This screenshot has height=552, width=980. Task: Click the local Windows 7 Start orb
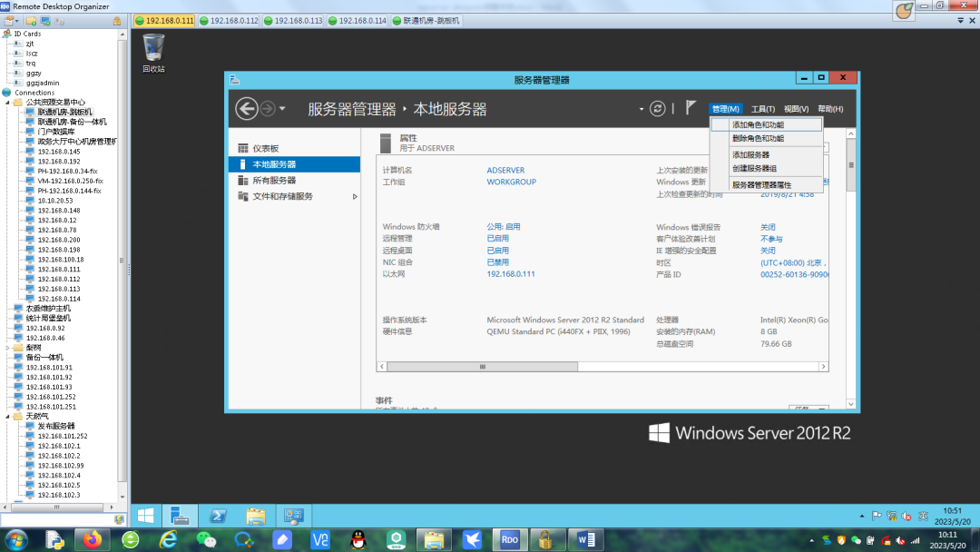pos(15,539)
